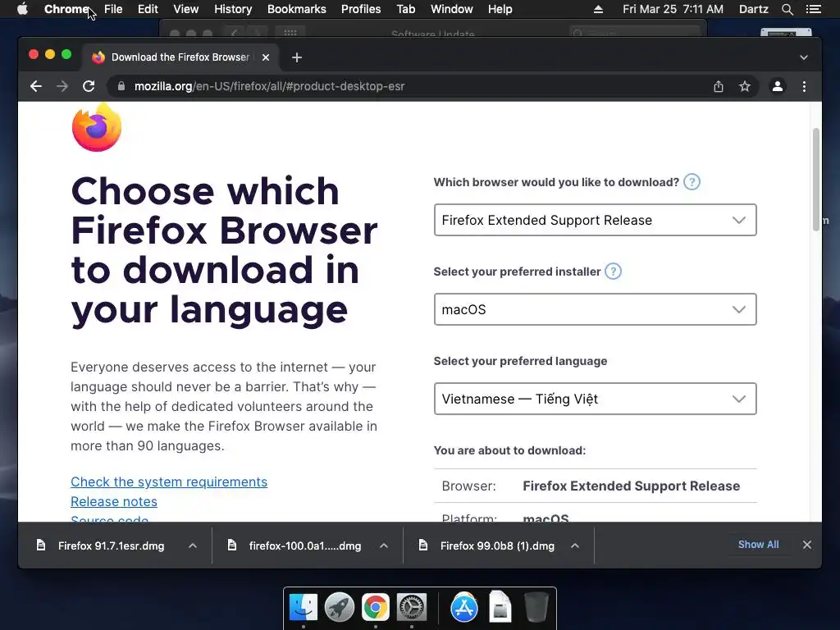
Task: Open the Trash in the Dock
Action: point(536,607)
